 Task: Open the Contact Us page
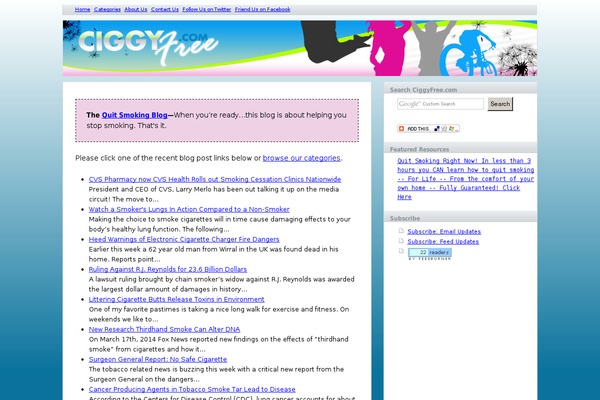click(165, 9)
